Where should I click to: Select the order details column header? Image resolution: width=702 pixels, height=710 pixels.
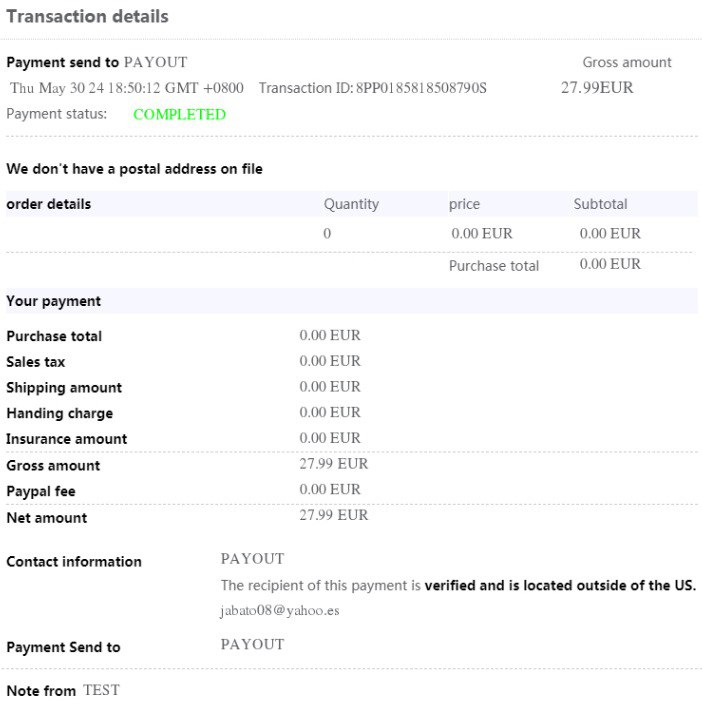pyautogui.click(x=48, y=204)
